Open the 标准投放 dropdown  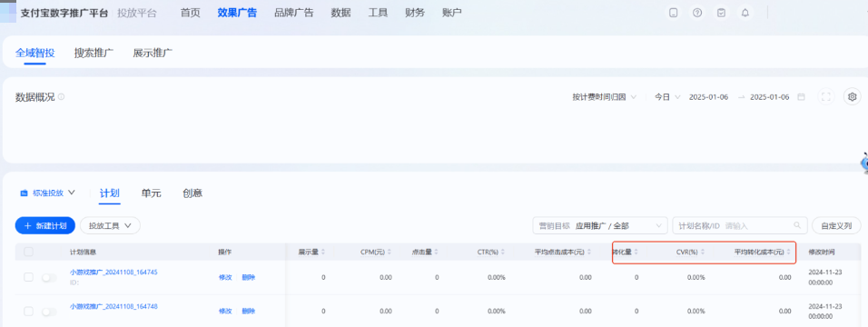point(47,193)
